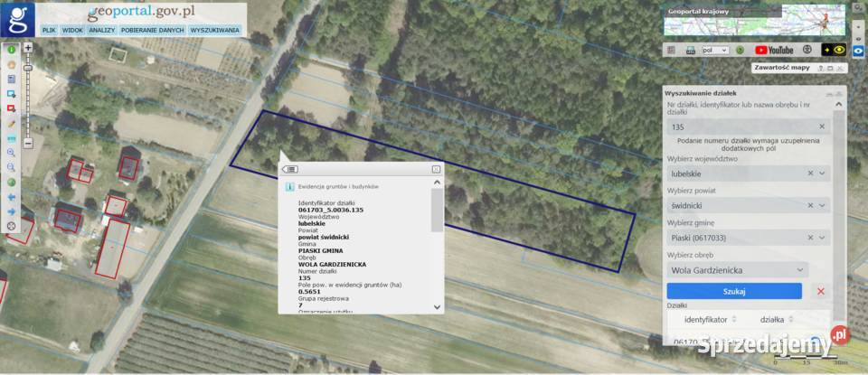Select the pencil drawing tool
Screen dimensions: 868x375
[12, 123]
